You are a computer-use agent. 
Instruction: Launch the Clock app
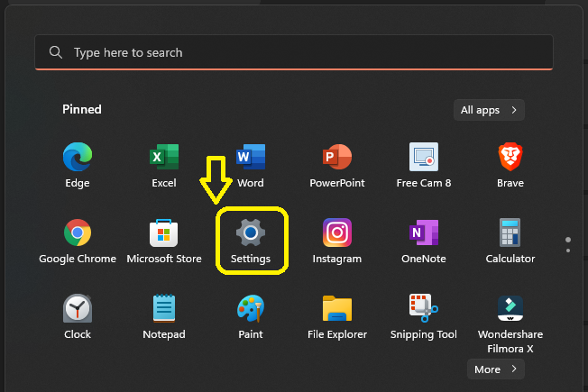78,308
